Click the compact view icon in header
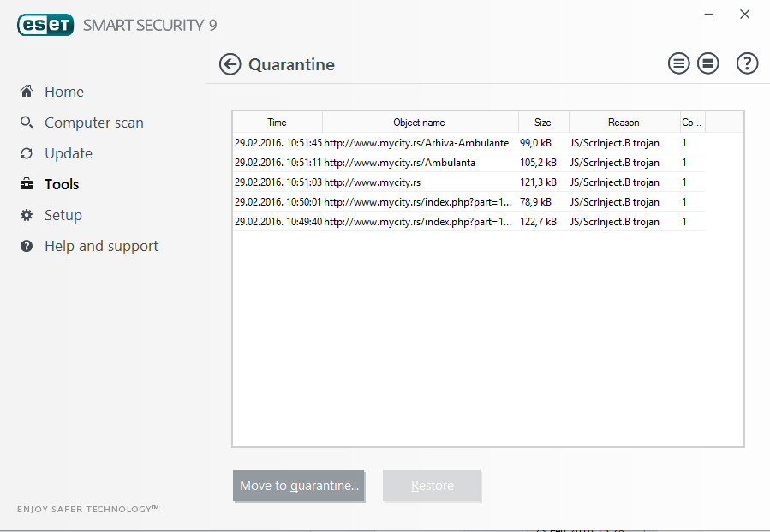This screenshot has width=770, height=532. [708, 63]
